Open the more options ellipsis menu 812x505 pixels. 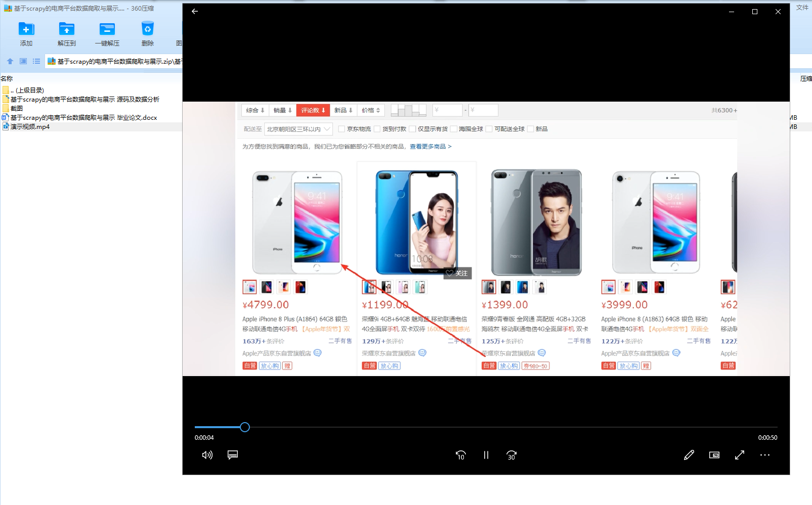[765, 455]
